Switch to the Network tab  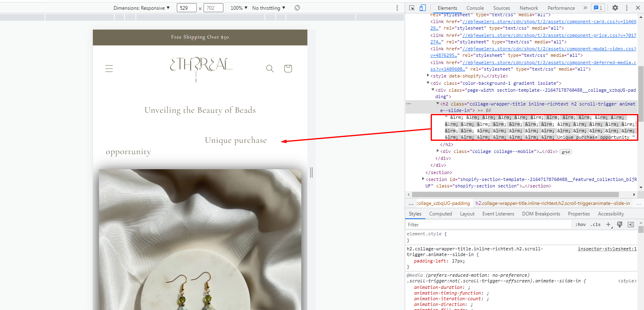[529, 8]
